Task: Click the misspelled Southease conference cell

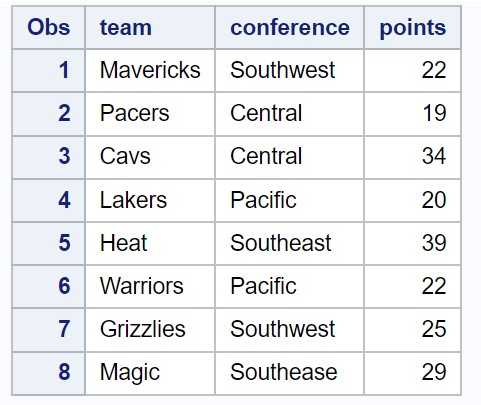Action: tap(290, 373)
